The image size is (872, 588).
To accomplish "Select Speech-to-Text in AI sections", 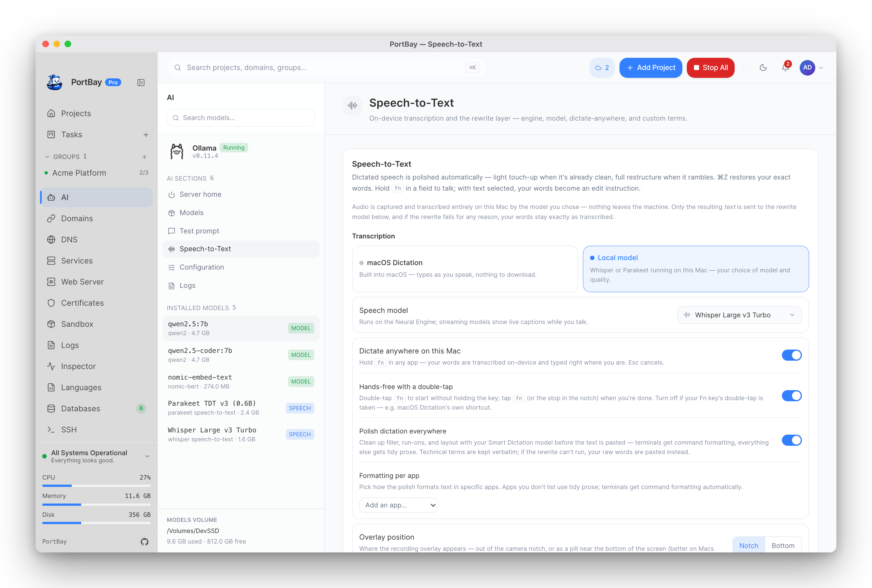I will tap(241, 249).
